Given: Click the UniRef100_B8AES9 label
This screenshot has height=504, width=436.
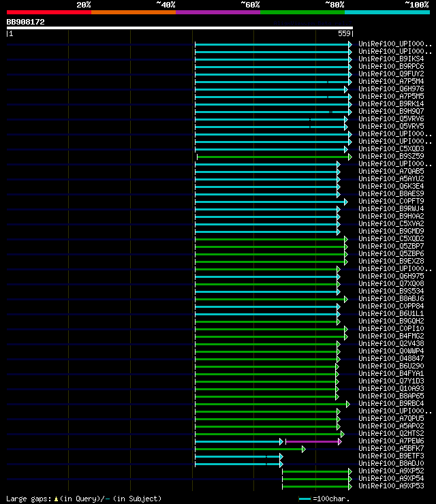Looking at the screenshot, I should tap(391, 193).
